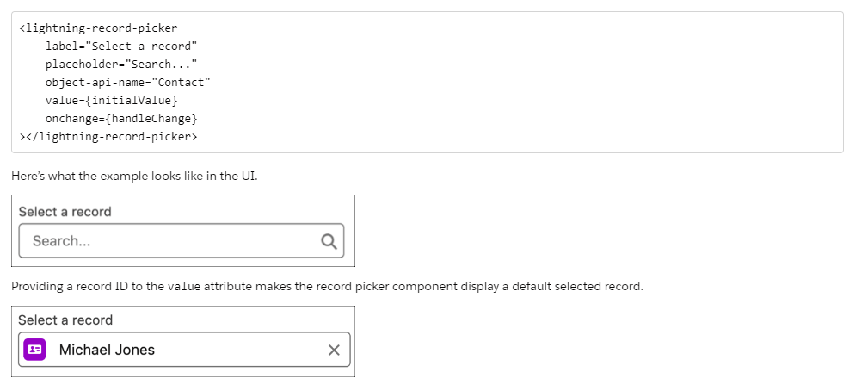The height and width of the screenshot is (391, 868).
Task: Click the "Select a record" label above Michael Jones
Action: coord(65,320)
